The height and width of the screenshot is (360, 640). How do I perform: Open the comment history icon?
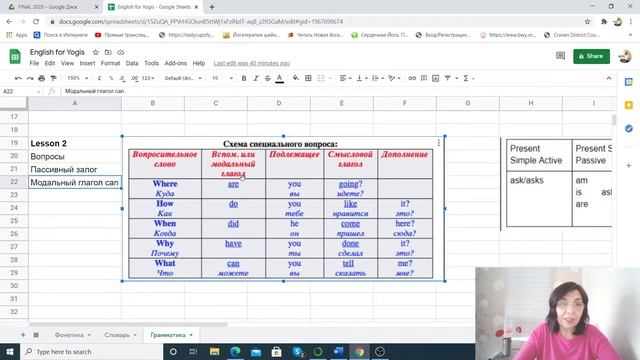560,56
